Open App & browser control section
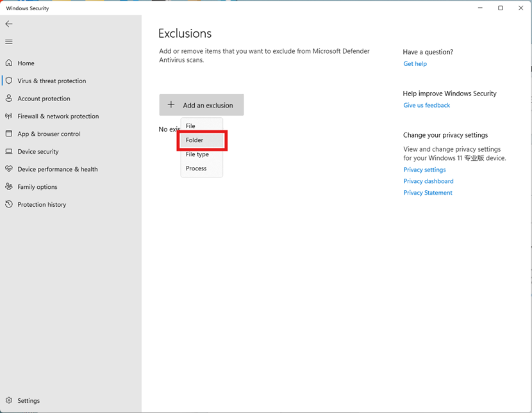Screen dimensions: 532x413 click(71, 133)
